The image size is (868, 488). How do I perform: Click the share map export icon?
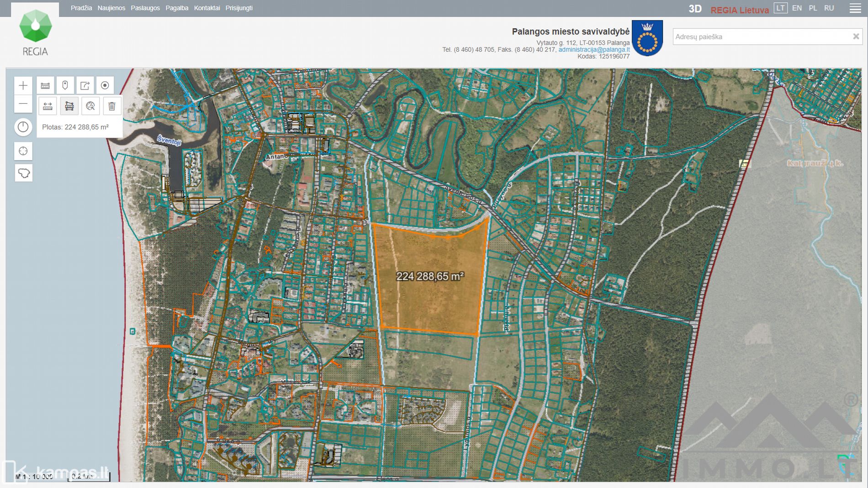(85, 85)
